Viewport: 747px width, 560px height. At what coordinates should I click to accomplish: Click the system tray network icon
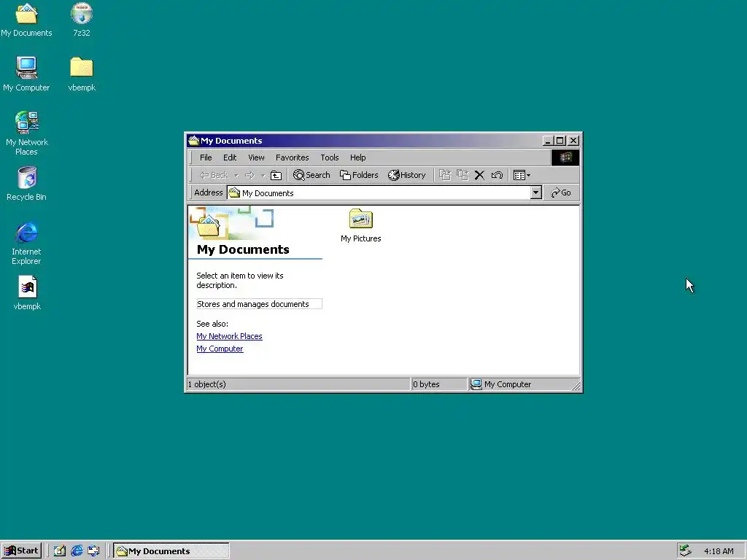pos(685,551)
